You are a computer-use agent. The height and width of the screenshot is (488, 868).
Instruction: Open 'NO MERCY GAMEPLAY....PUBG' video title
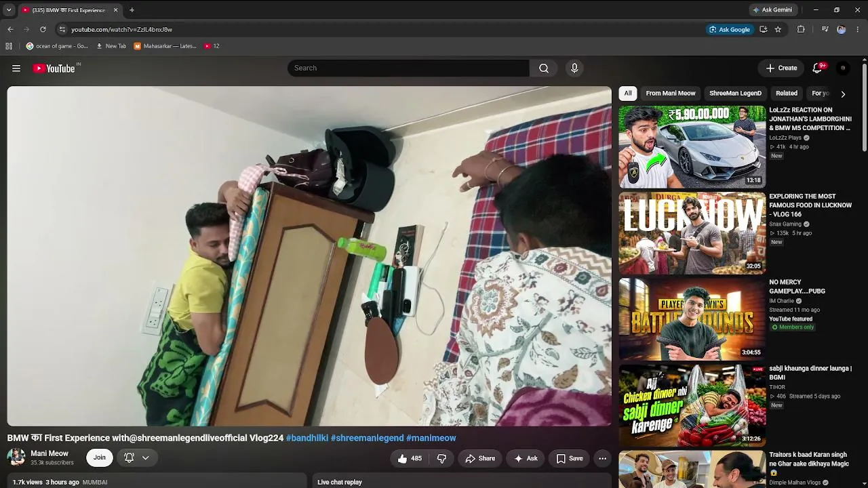click(797, 287)
